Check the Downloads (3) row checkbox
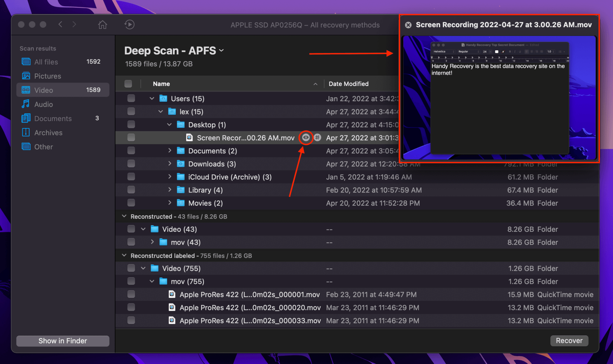 click(x=131, y=164)
